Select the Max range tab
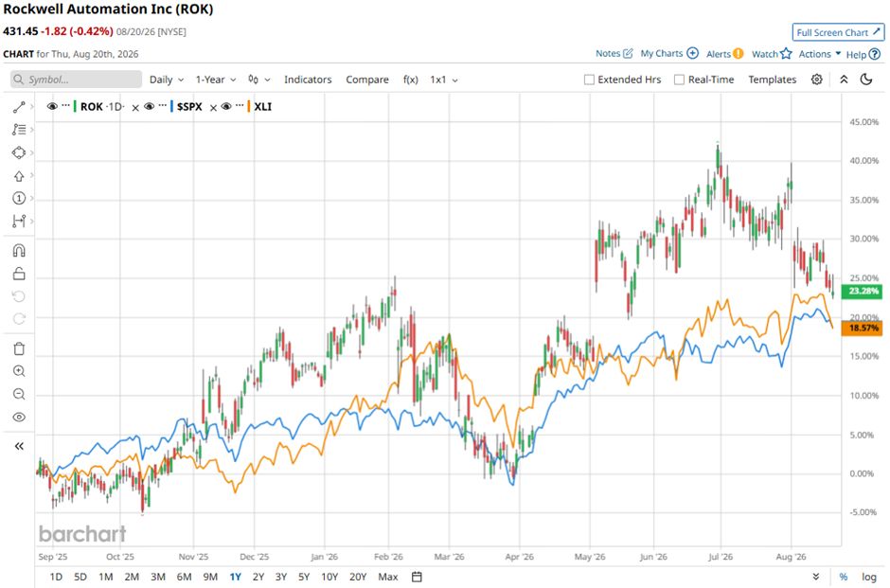 pos(387,577)
